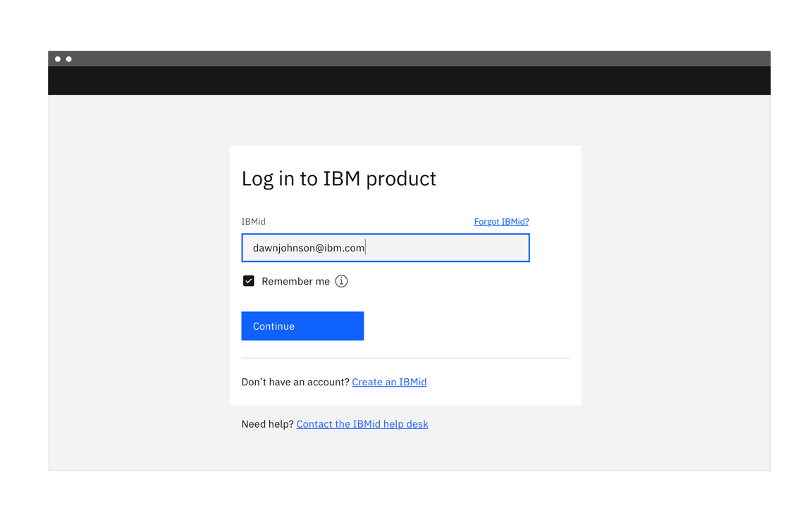Click the Don't have an account text
Viewport: 812px width, 522px height.
(295, 381)
